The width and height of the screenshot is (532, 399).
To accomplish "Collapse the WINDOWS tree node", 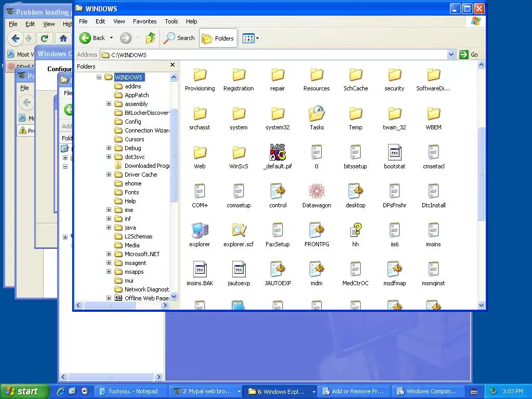I will tap(99, 77).
